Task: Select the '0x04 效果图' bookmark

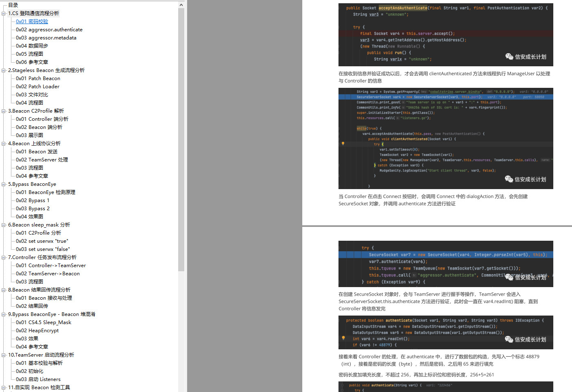Action: tap(29, 217)
